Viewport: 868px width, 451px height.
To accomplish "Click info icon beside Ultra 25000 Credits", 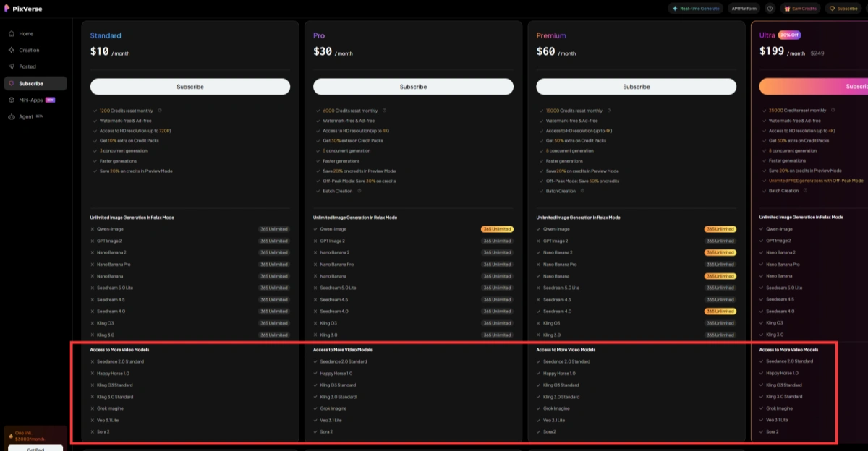I will pos(833,111).
